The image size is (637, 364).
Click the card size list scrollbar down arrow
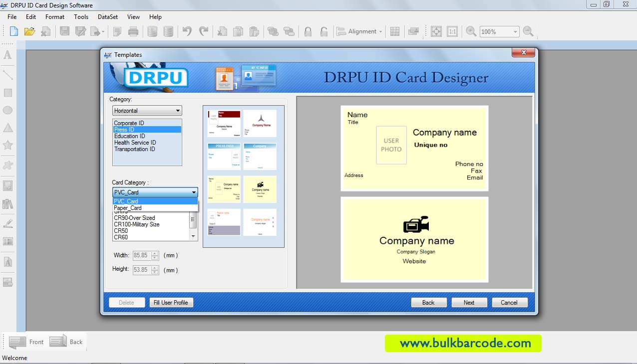(x=194, y=237)
